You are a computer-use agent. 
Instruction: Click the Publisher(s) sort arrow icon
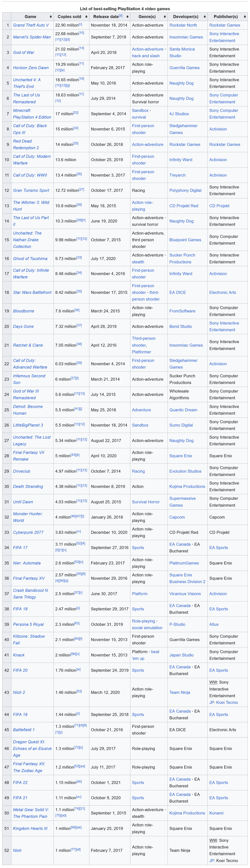click(245, 17)
